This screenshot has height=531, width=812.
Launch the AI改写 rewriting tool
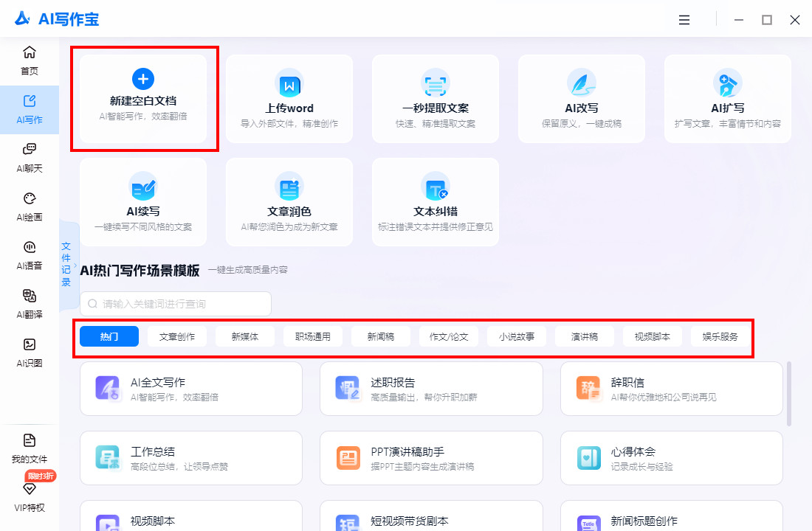[x=581, y=99]
